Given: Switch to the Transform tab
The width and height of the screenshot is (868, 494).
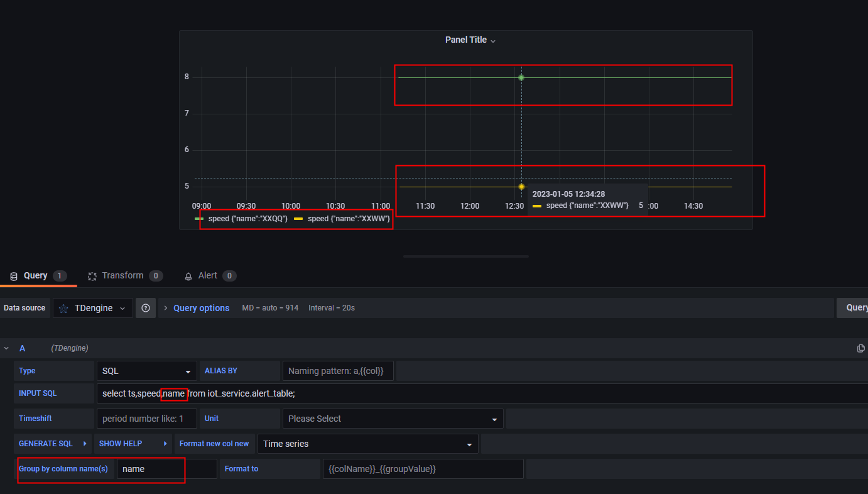Looking at the screenshot, I should [x=125, y=275].
